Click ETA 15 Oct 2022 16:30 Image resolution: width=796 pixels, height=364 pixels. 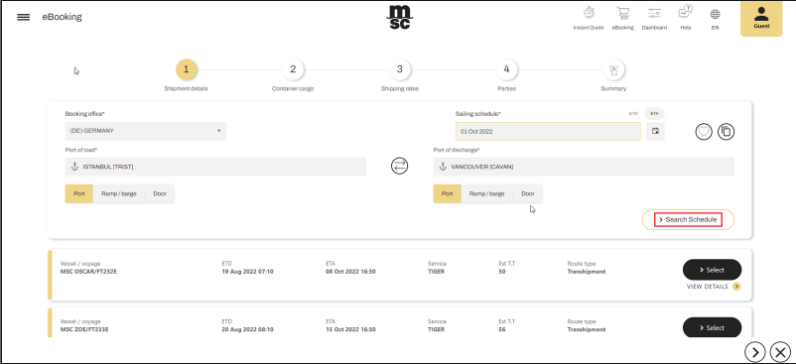pos(350,329)
